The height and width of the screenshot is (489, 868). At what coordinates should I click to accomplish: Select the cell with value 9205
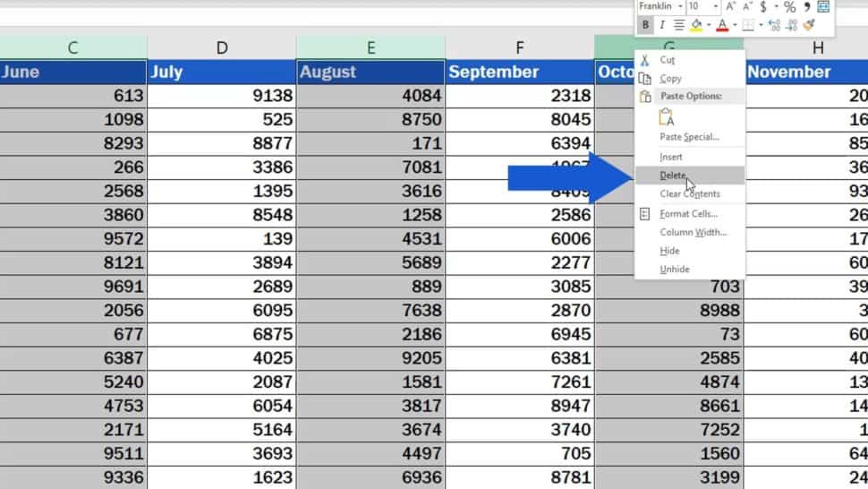click(x=370, y=357)
